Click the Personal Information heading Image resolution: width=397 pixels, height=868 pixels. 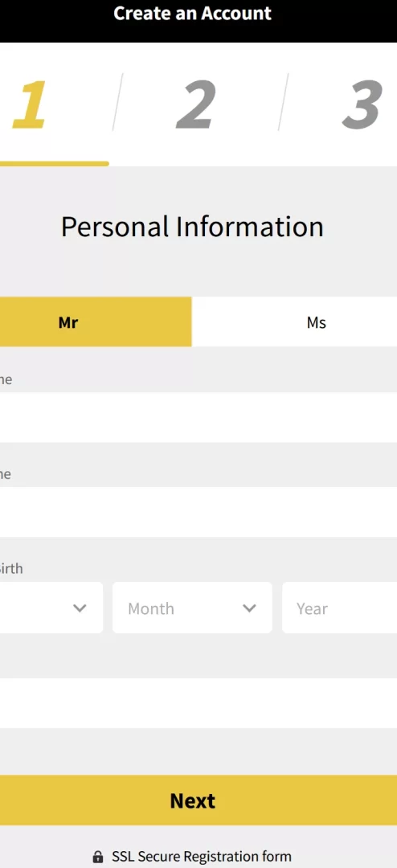[192, 227]
